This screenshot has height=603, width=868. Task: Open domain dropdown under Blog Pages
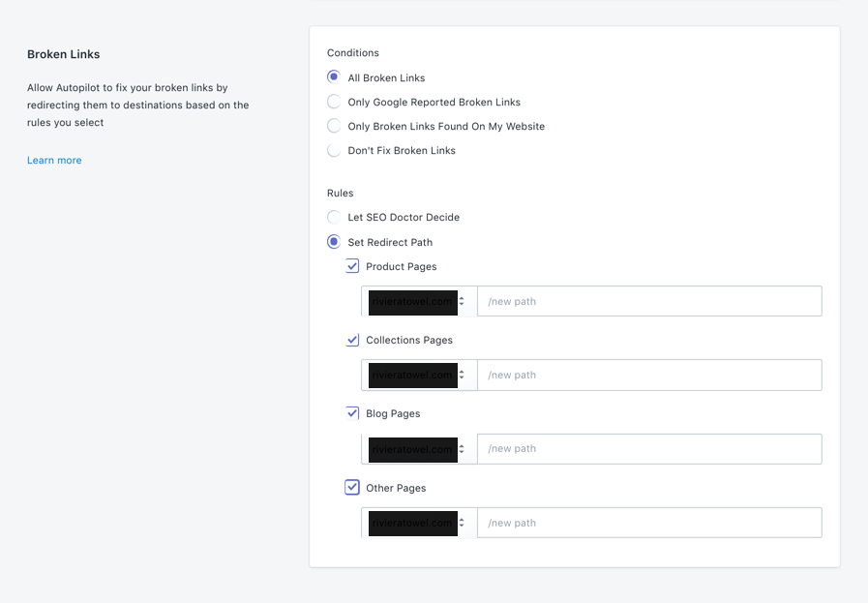[419, 448]
